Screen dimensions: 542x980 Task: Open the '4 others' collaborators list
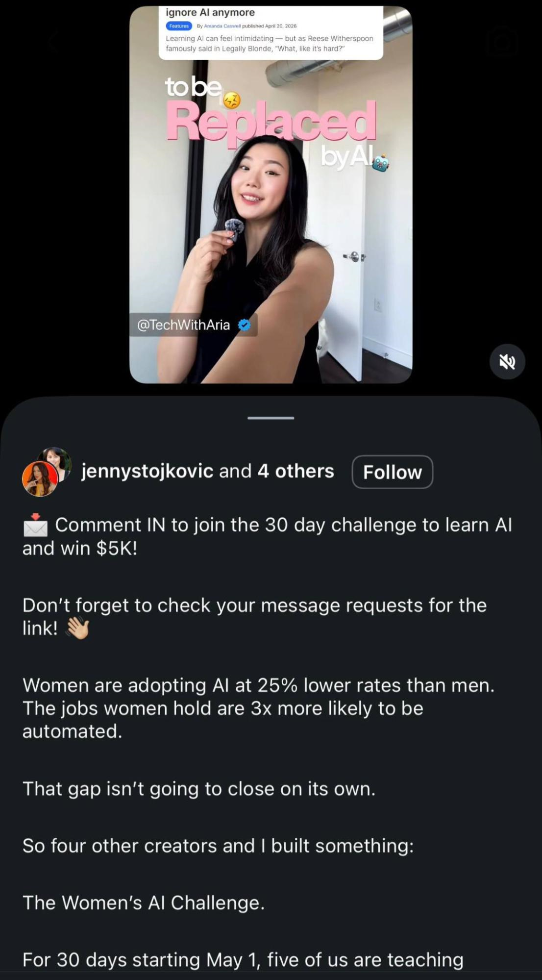pos(296,471)
